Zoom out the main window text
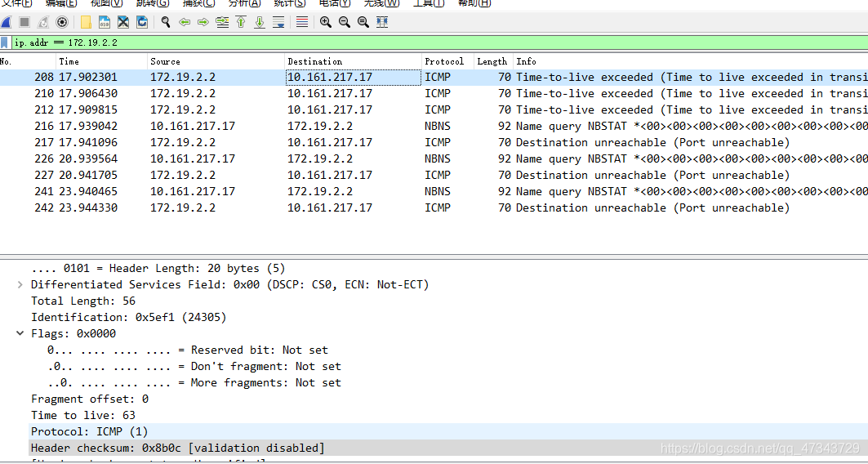The image size is (868, 464). (x=345, y=22)
